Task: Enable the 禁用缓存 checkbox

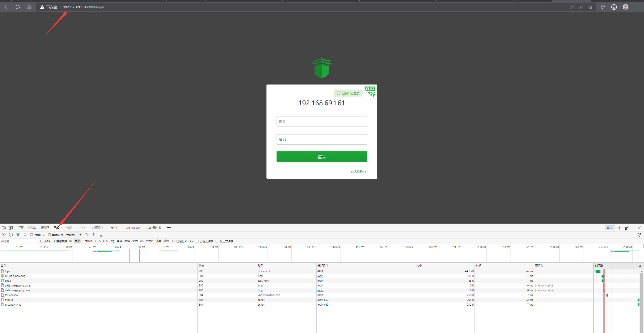Action: point(50,235)
